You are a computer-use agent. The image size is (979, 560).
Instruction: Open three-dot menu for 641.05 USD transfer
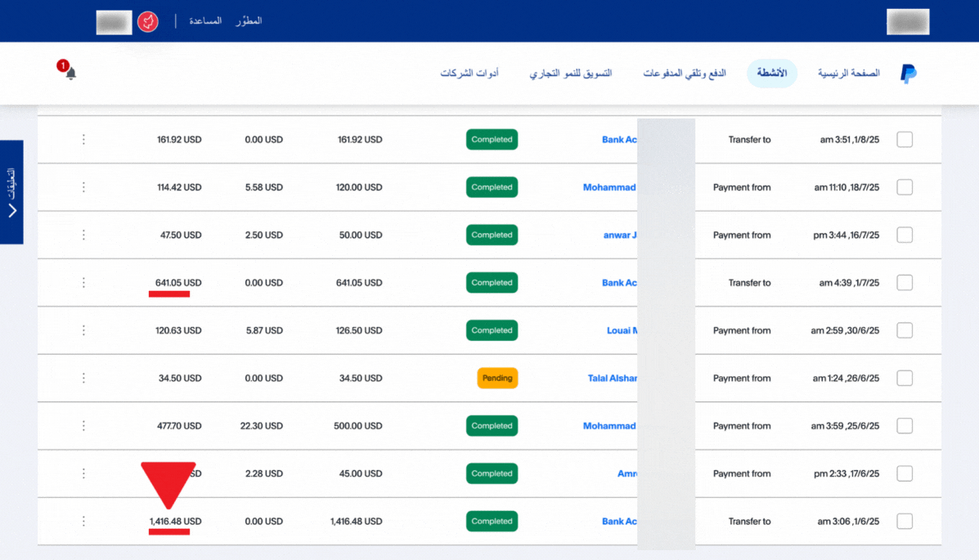tap(83, 283)
